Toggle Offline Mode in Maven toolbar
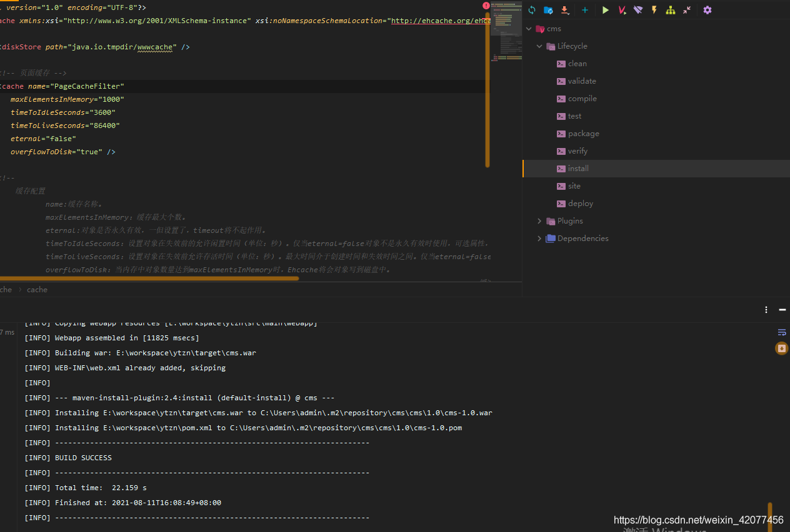Screen dimensions: 790x532 tap(638, 10)
